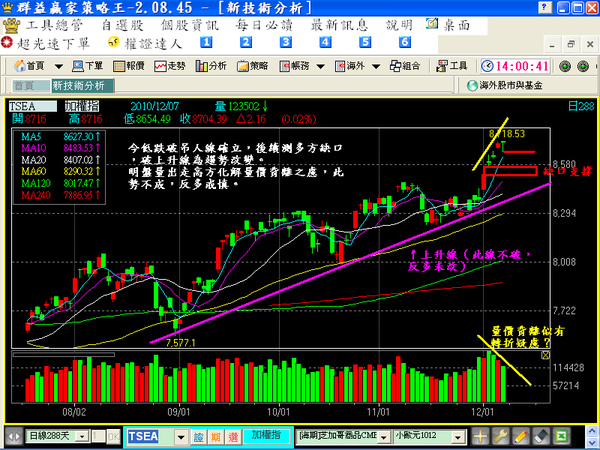
Task: Click the first green round indicator icon
Action: click(x=565, y=67)
